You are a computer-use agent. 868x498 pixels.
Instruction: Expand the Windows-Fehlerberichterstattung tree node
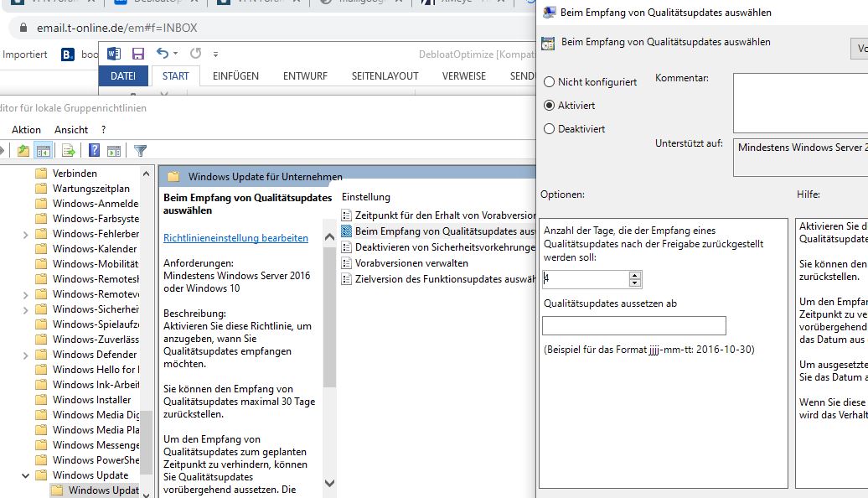[25, 234]
